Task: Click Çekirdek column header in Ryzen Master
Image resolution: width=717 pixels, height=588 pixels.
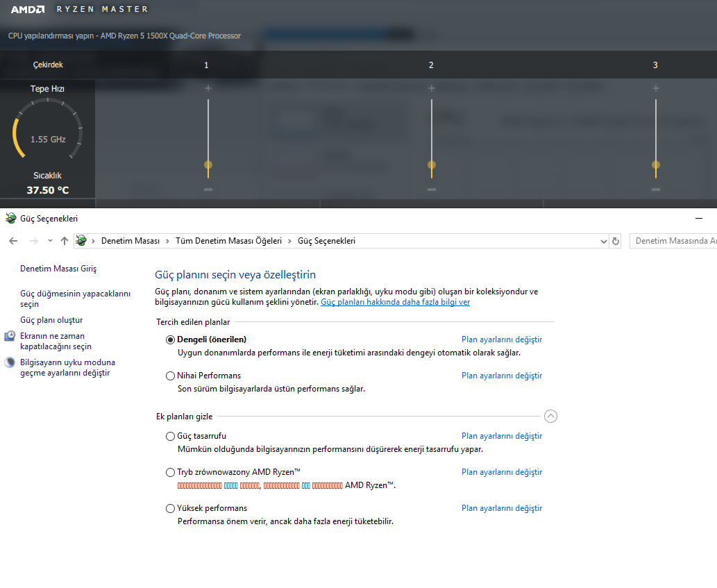Action: click(x=48, y=65)
